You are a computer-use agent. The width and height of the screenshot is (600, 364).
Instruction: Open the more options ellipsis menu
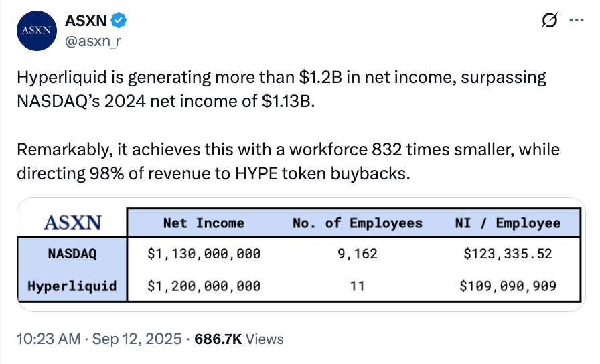pyautogui.click(x=576, y=21)
